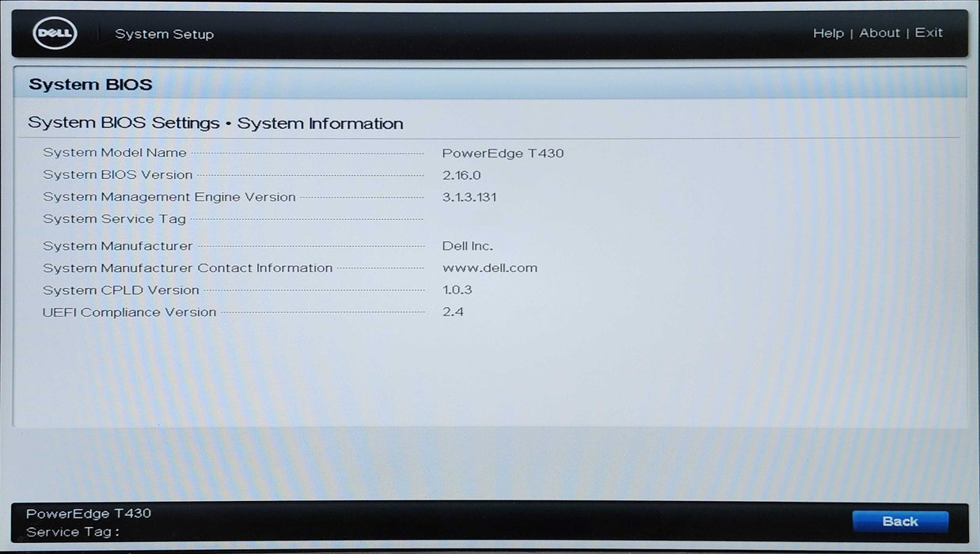980x554 pixels.
Task: Select the System CPLD Version label
Action: click(121, 290)
